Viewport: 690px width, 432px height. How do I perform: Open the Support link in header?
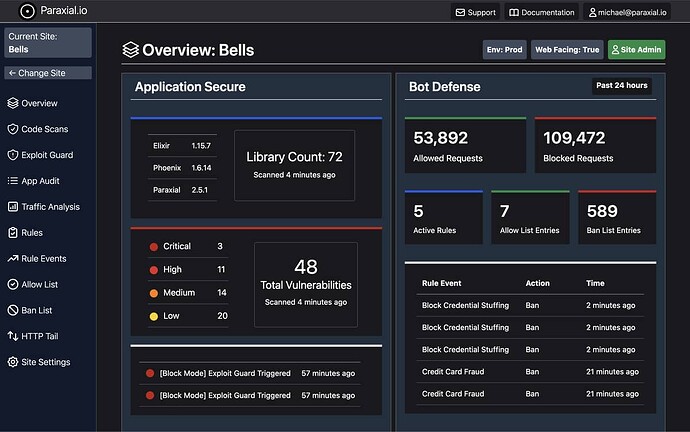point(475,12)
